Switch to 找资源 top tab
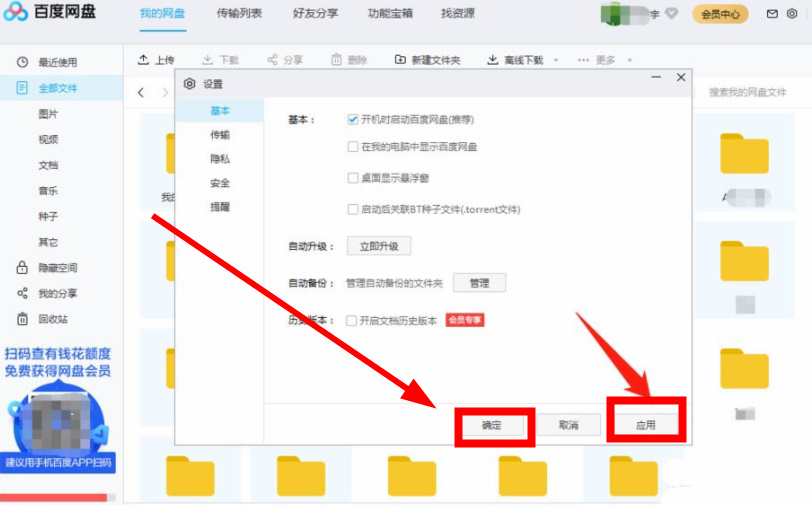Viewport: 812px width, 505px height. [x=458, y=13]
